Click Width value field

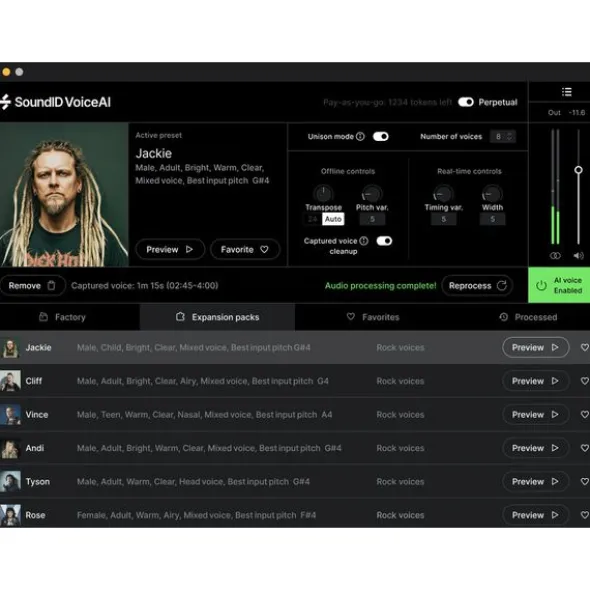pos(492,219)
